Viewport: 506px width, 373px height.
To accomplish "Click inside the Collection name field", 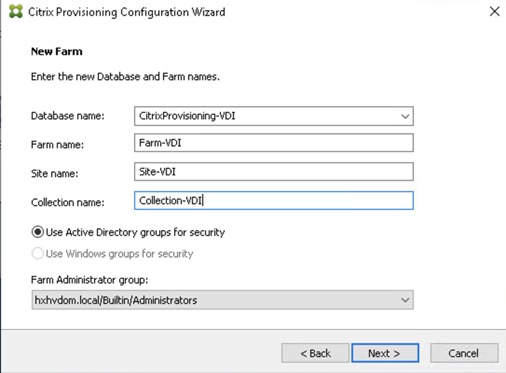I will point(274,201).
